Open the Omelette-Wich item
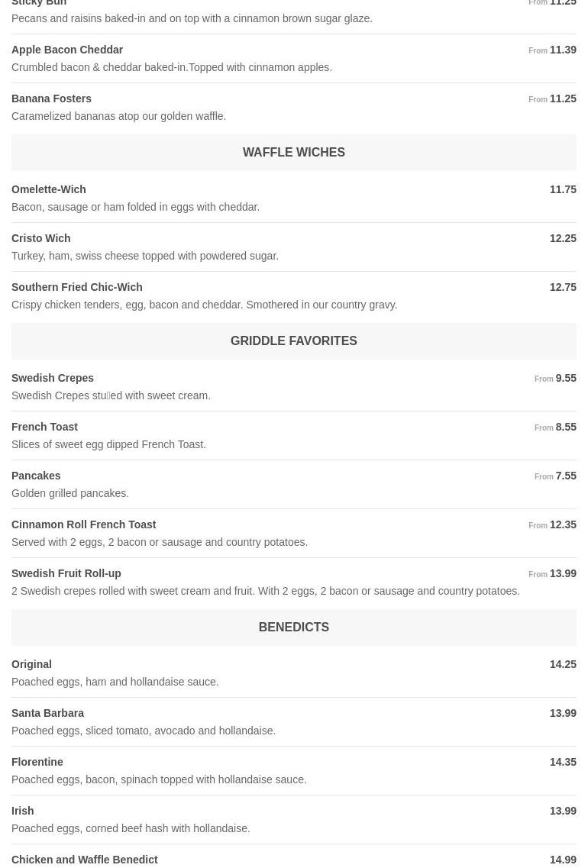The height and width of the screenshot is (868, 588). (x=49, y=190)
